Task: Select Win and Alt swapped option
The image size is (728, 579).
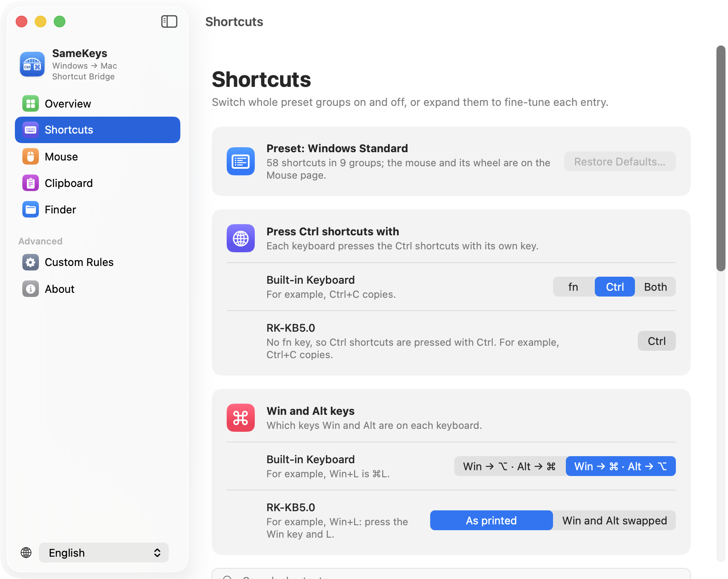Action: [x=615, y=520]
